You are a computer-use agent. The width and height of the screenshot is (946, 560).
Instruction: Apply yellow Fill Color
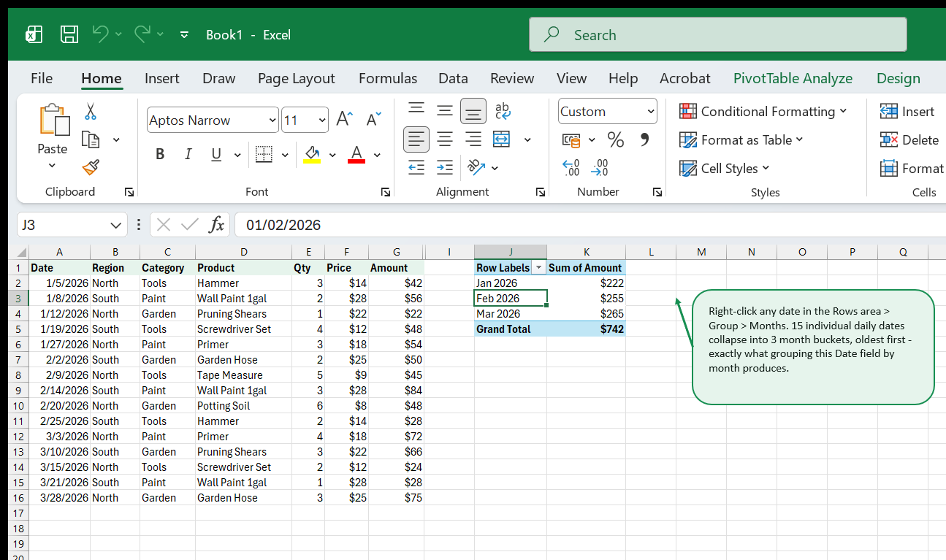point(312,154)
